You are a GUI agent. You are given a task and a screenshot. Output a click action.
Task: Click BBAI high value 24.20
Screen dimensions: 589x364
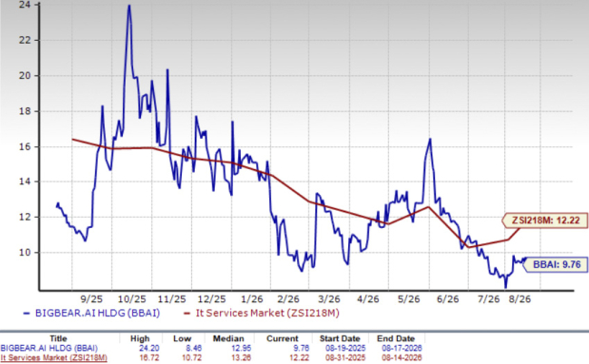[149, 348]
